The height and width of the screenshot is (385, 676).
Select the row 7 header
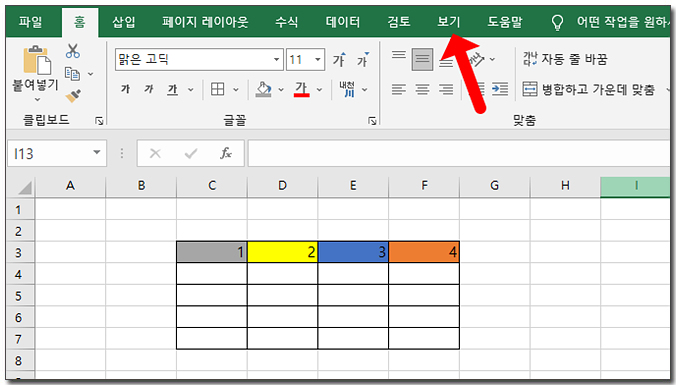(x=19, y=339)
